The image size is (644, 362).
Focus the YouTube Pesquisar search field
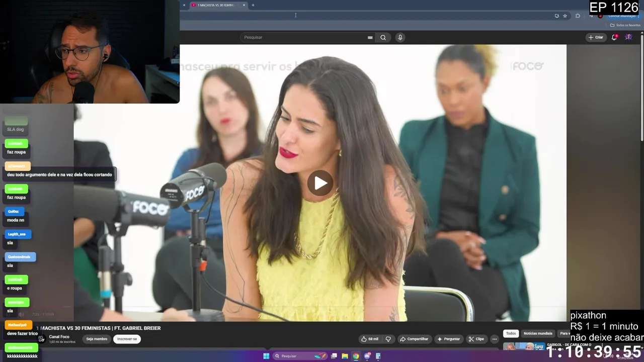click(304, 37)
